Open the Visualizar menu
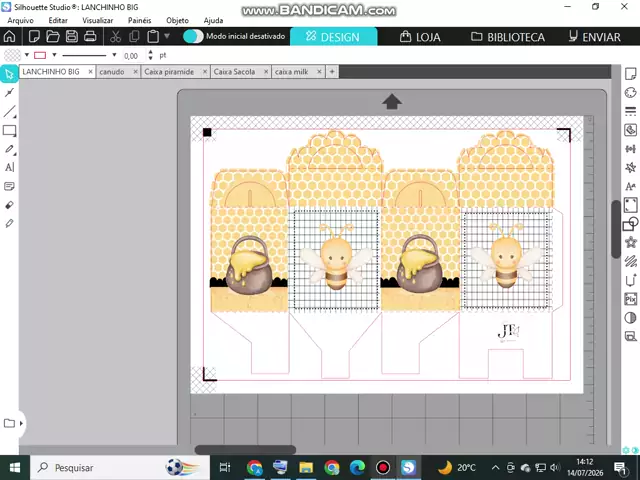 98,20
